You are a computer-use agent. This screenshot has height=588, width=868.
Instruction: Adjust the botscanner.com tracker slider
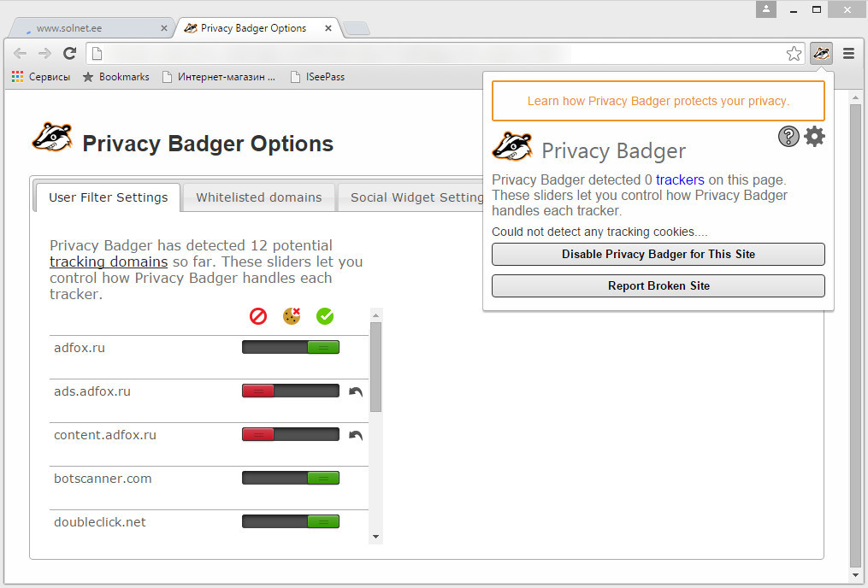click(291, 479)
